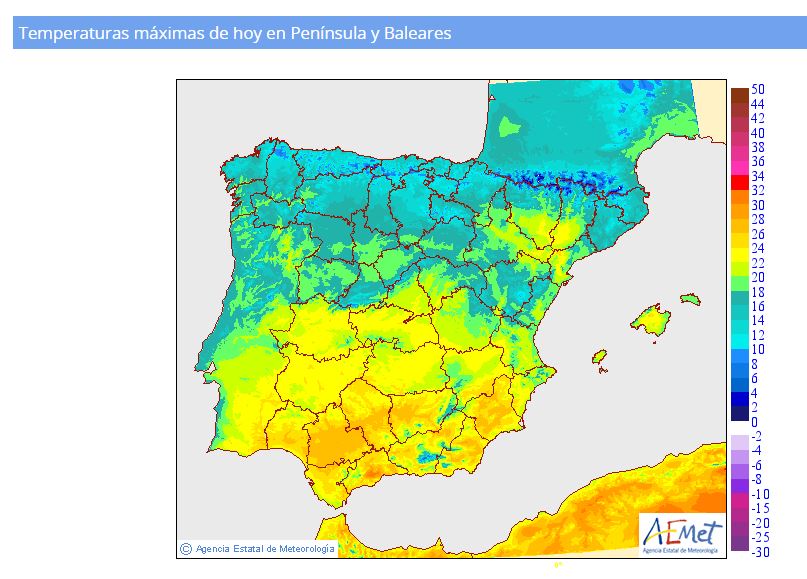The height and width of the screenshot is (579, 807).
Task: Click the legend label 50
Action: point(758,90)
